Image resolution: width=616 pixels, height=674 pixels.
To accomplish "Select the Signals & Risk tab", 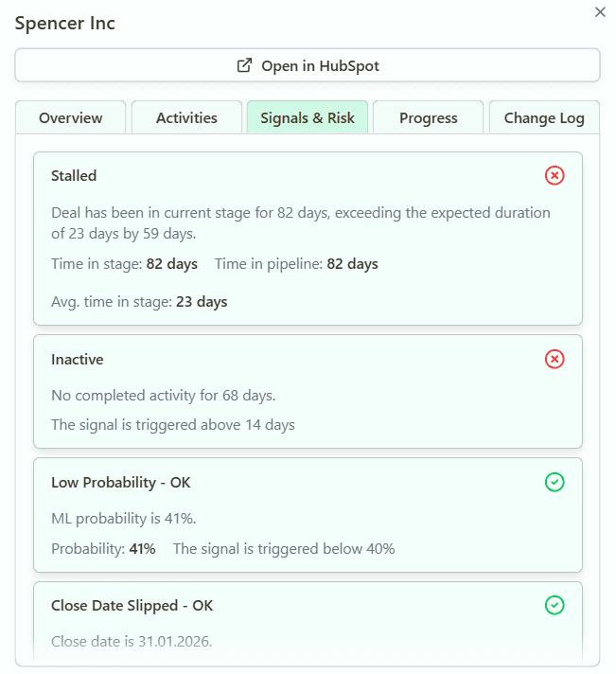I will click(308, 118).
